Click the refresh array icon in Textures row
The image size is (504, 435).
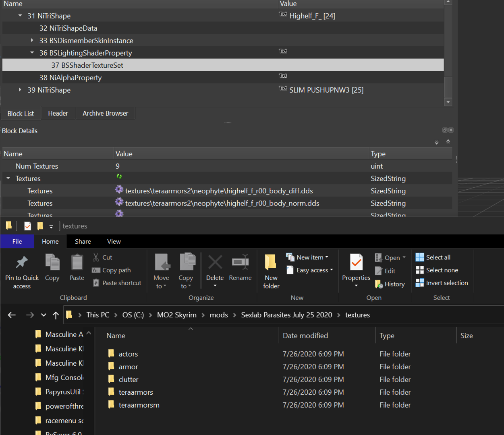pyautogui.click(x=119, y=176)
